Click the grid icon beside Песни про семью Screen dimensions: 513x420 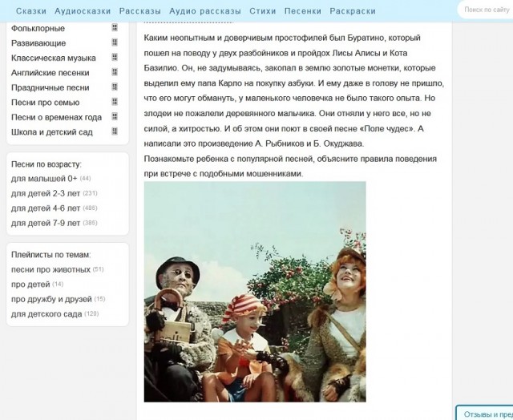[115, 102]
